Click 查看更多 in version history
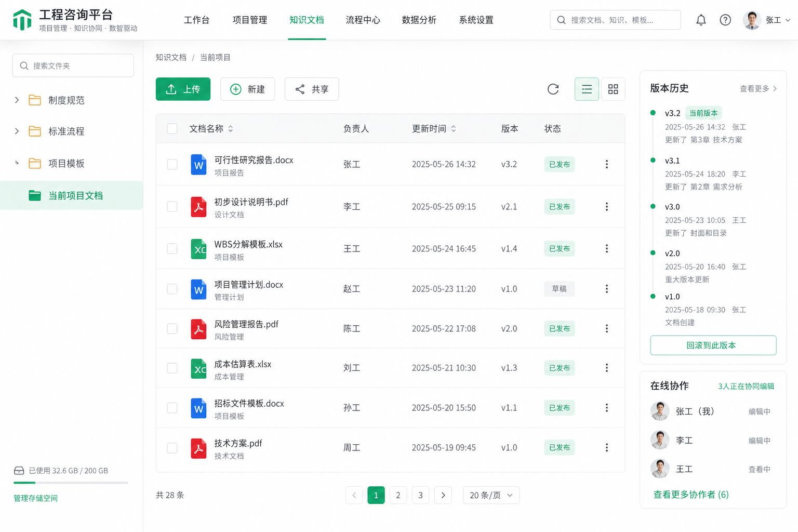The height and width of the screenshot is (532, 798). (758, 89)
